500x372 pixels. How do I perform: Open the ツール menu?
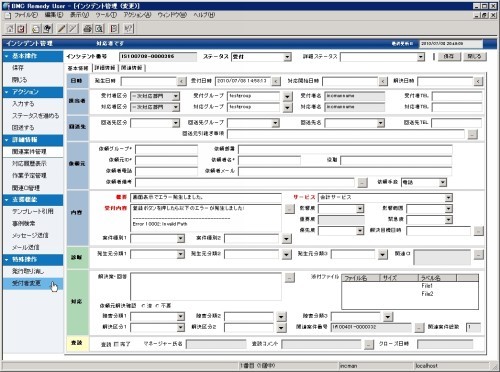(x=106, y=15)
